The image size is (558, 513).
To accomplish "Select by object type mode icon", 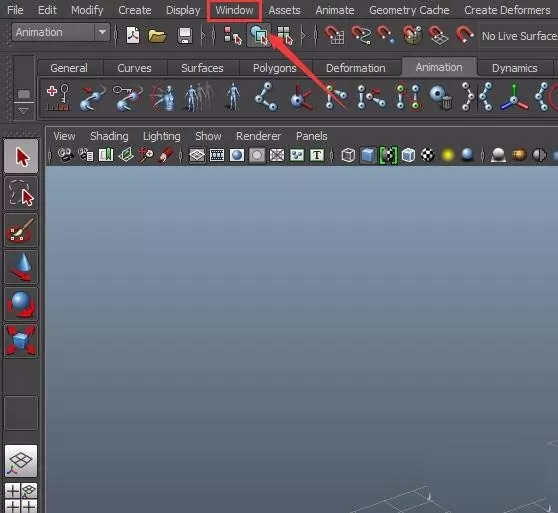I will (x=259, y=35).
